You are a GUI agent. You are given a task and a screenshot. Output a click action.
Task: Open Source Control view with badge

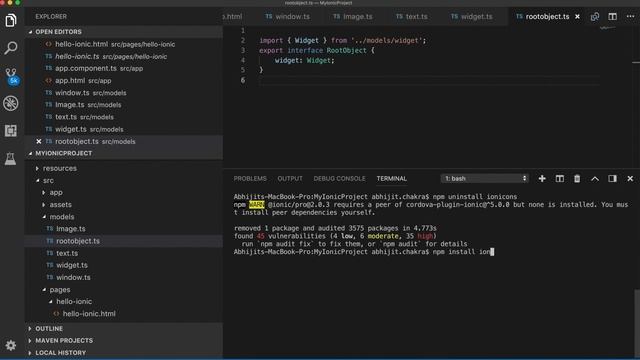(11, 76)
